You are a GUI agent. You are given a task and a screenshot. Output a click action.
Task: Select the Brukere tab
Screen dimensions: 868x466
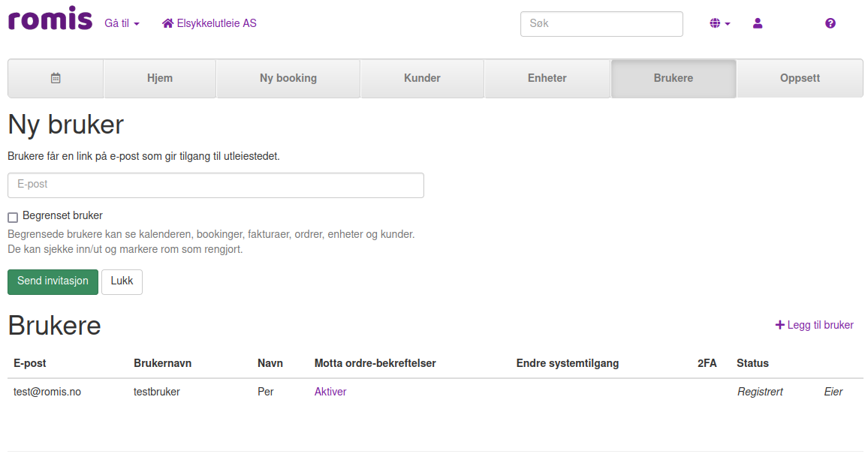tap(673, 78)
